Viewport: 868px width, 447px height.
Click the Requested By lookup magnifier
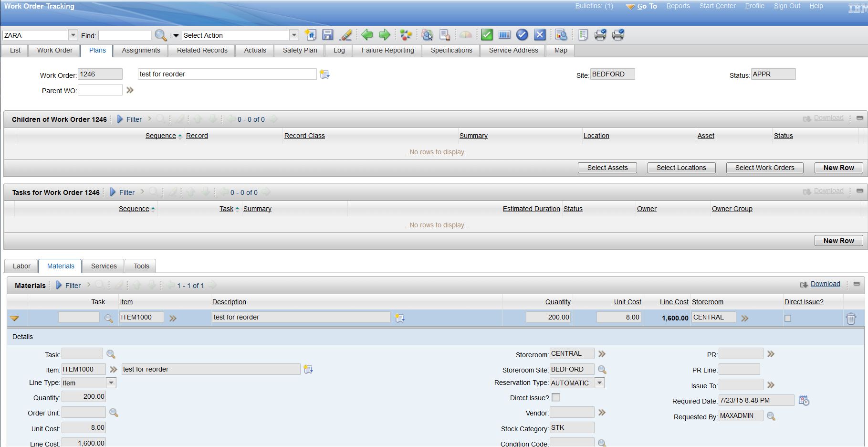click(771, 416)
